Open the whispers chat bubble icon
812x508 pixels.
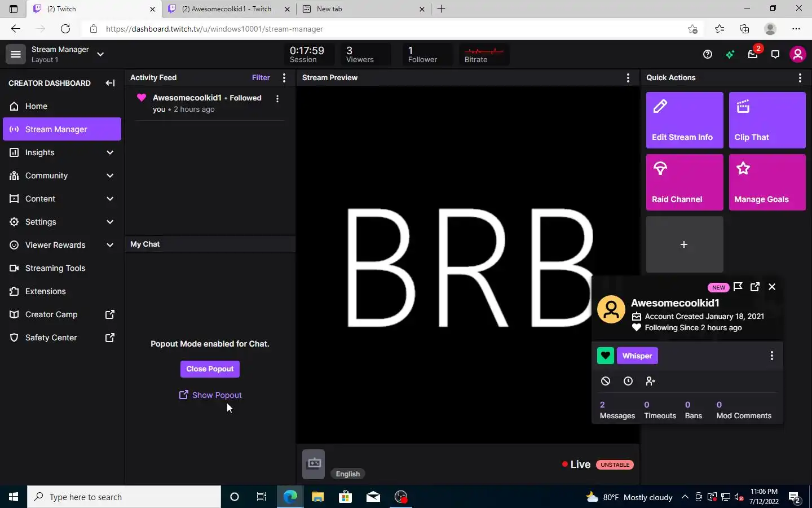point(775,54)
